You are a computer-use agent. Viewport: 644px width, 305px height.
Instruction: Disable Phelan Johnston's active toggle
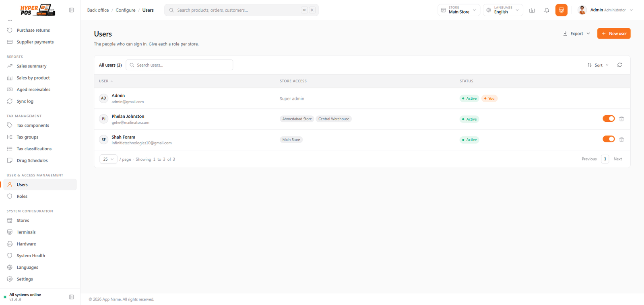click(609, 119)
